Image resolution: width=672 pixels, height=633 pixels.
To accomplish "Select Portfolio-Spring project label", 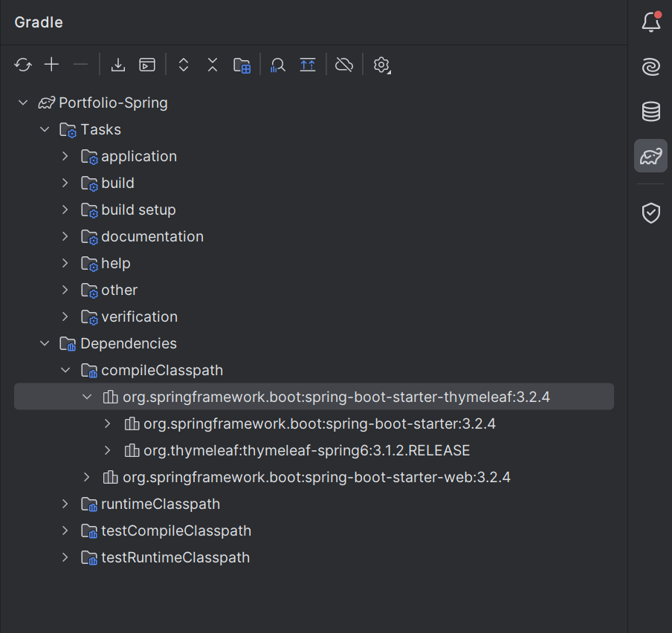I will pos(113,103).
